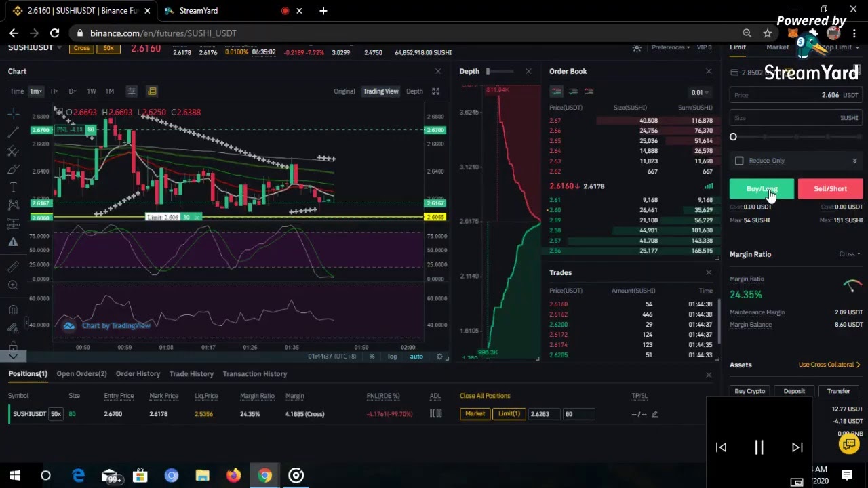
Task: Open the chart axis settings gear
Action: 439,357
